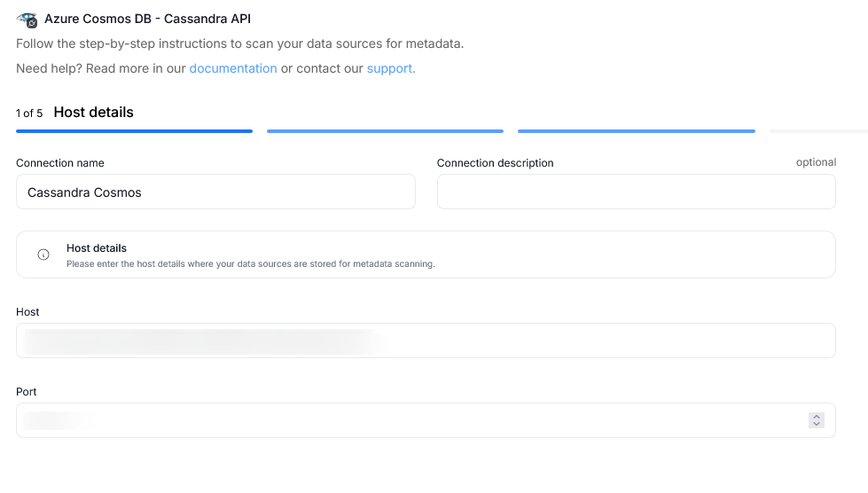868x493 pixels.
Task: Click the Connection description input field
Action: tap(636, 192)
